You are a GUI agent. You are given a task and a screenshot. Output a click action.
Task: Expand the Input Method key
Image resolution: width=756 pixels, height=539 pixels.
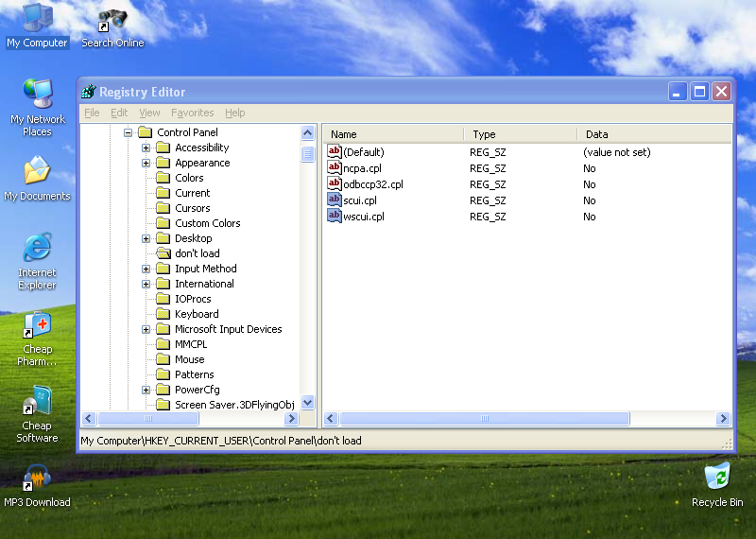[146, 269]
